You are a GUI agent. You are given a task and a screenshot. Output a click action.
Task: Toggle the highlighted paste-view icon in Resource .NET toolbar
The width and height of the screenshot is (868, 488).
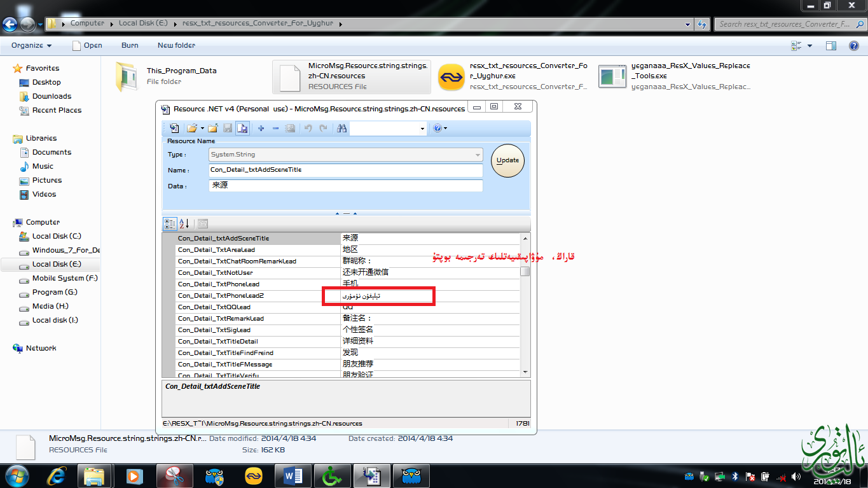click(x=242, y=128)
